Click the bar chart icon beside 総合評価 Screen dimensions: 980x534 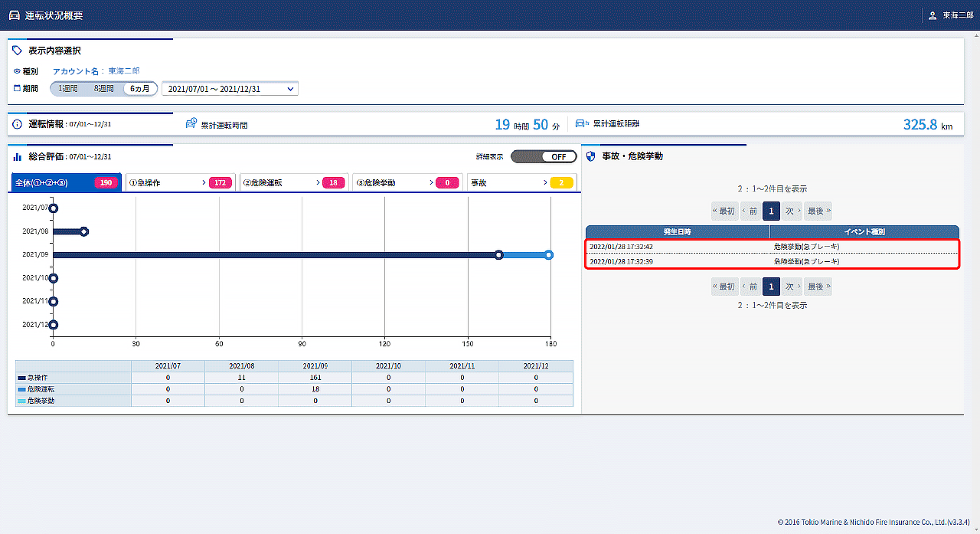coord(18,156)
